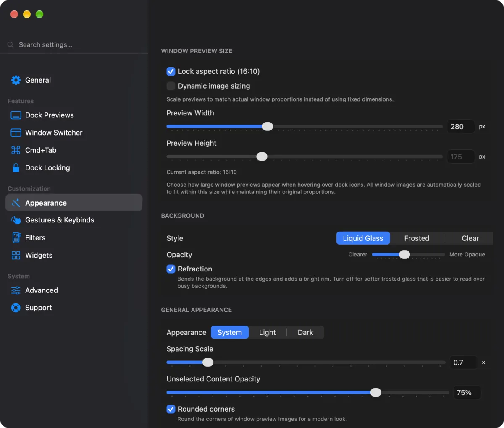Disable the Refraction checkbox
Screen dimensions: 504x428
point(171,269)
